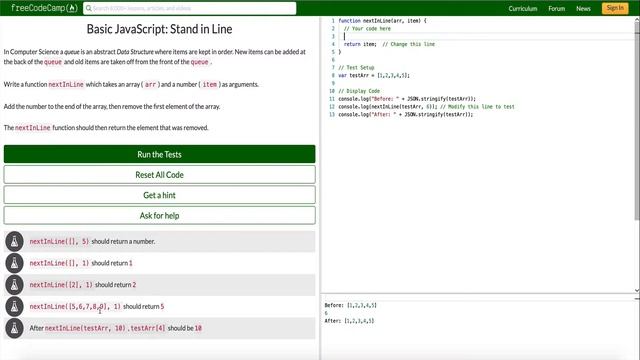Image resolution: width=640 pixels, height=360 pixels.
Task: Click the 'item' code term in instructions
Action: pos(210,84)
